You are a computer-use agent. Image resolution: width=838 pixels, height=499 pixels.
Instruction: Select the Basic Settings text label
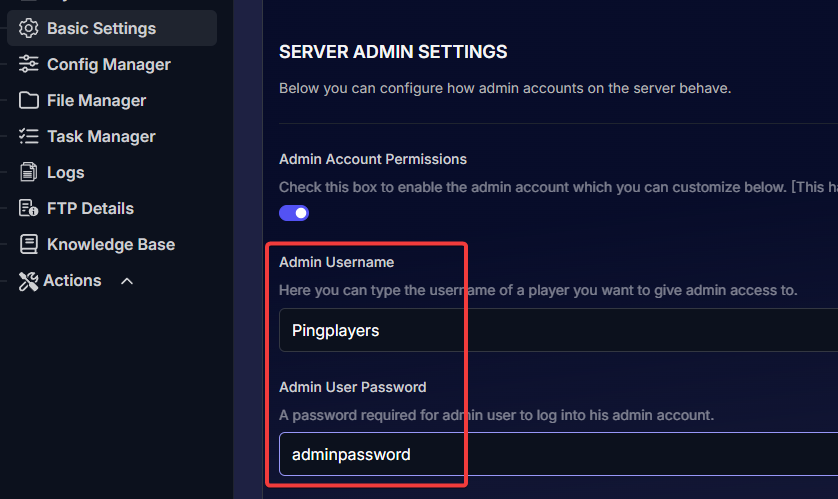(x=101, y=28)
